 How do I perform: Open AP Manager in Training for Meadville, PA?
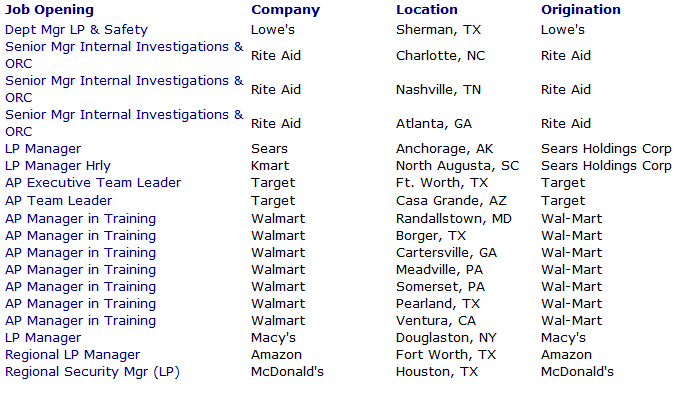click(80, 270)
